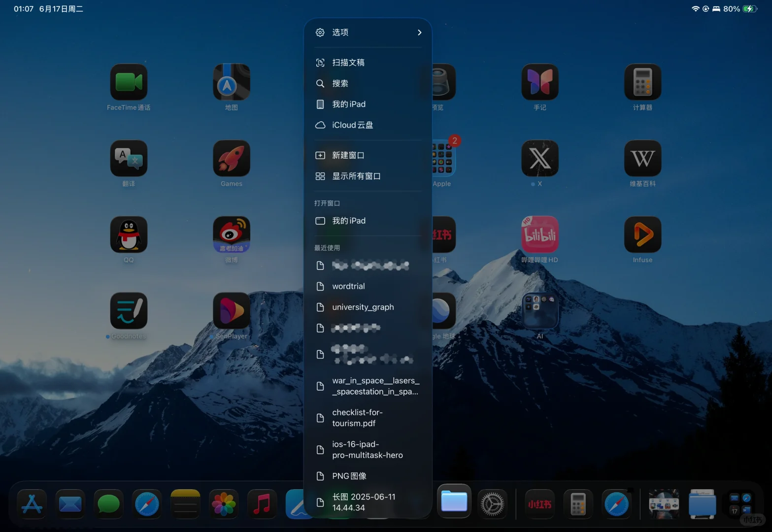Viewport: 772px width, 532px height.
Task: Open 小红书 from the dock
Action: tap(540, 504)
